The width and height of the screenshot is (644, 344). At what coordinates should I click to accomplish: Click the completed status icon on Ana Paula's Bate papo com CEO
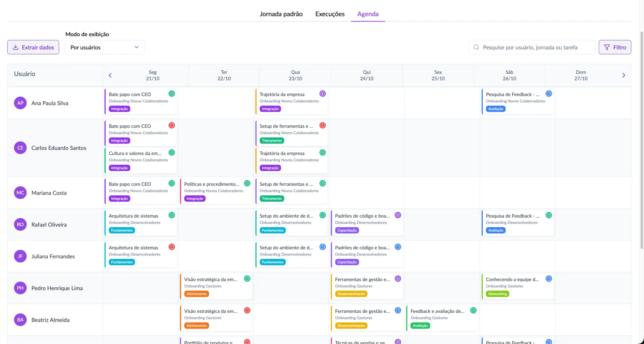tap(172, 94)
